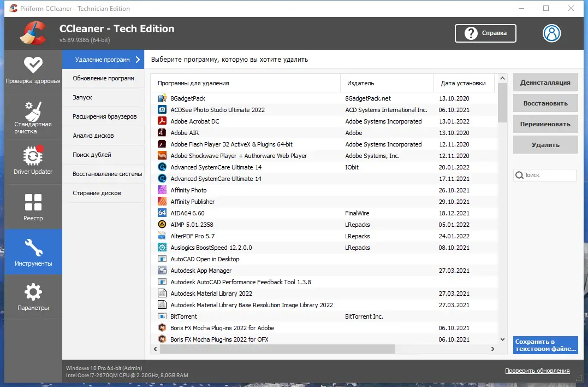Select the BitTorrent program row
This screenshot has height=387, width=588.
click(183, 316)
